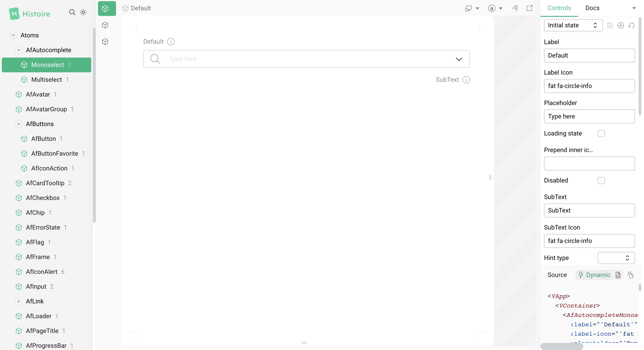Open the background color selector

tap(495, 8)
